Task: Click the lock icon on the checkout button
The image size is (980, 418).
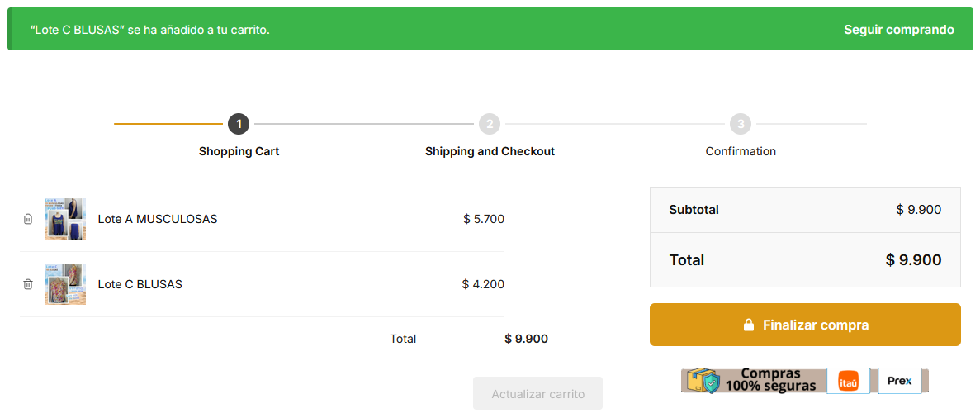Action: point(749,325)
